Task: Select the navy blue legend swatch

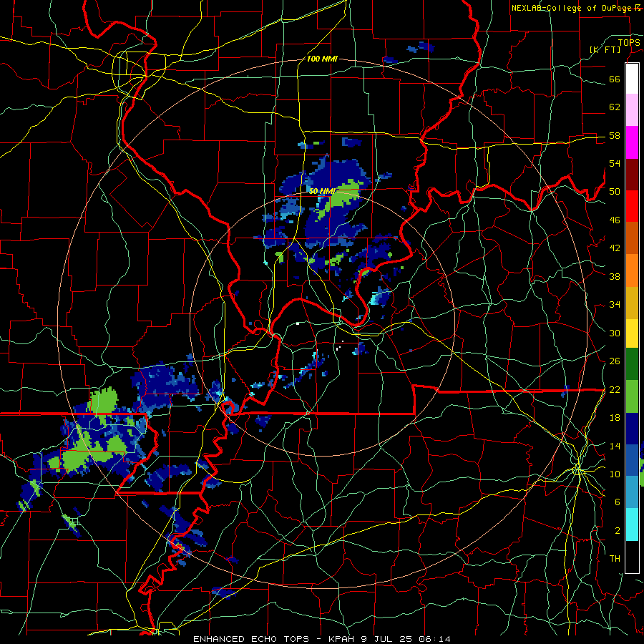Action: coord(632,429)
